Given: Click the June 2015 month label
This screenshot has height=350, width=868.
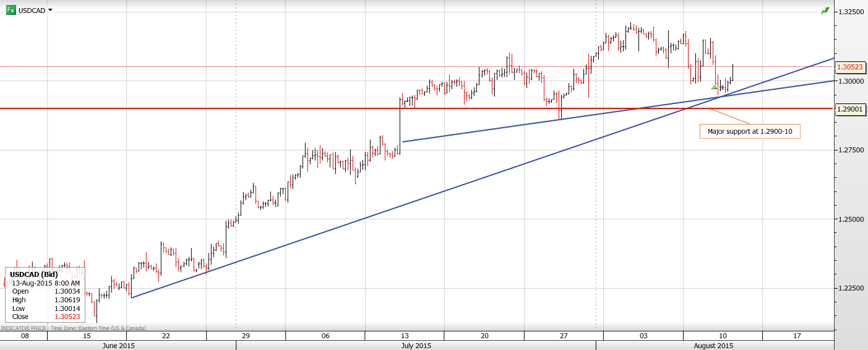Looking at the screenshot, I should pyautogui.click(x=118, y=345).
